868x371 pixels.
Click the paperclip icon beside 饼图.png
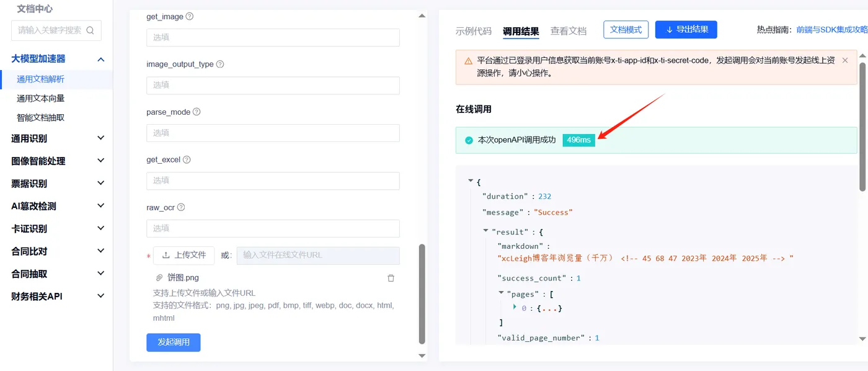(x=159, y=278)
